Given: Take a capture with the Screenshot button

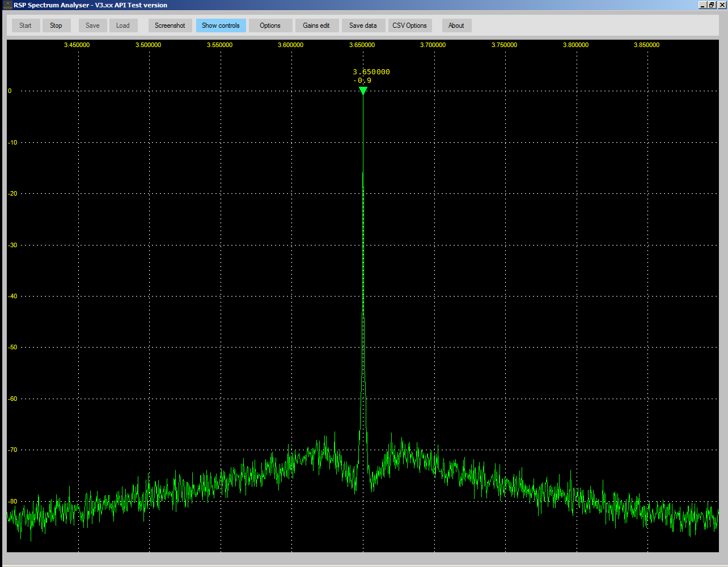Looking at the screenshot, I should [x=170, y=26].
